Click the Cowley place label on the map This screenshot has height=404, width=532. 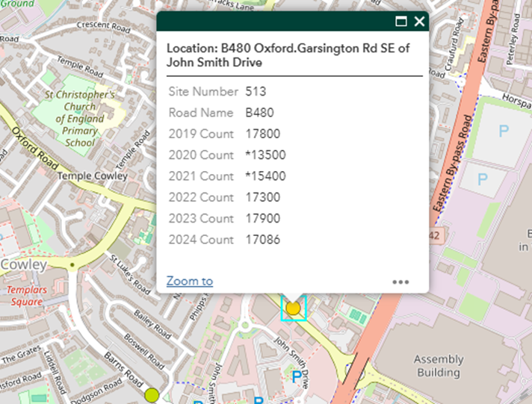click(23, 265)
